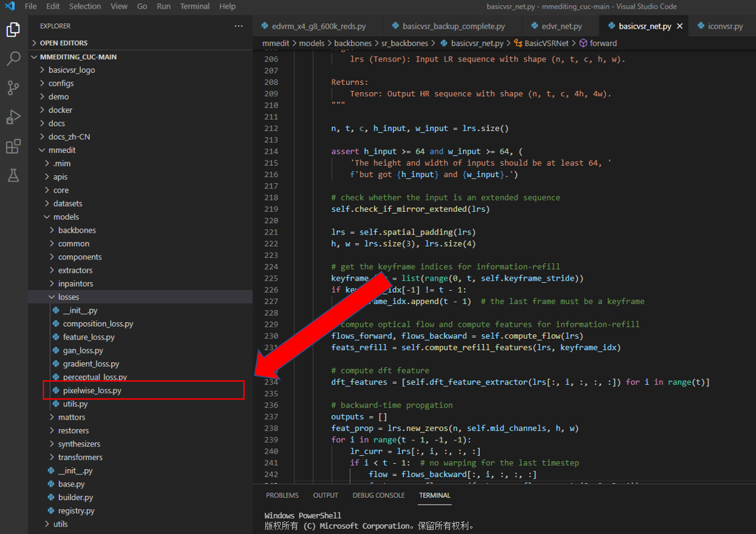Viewport: 756px width, 534px height.
Task: Switch to edvrm_x4_g8_600k_reds.py tab
Action: (x=318, y=26)
